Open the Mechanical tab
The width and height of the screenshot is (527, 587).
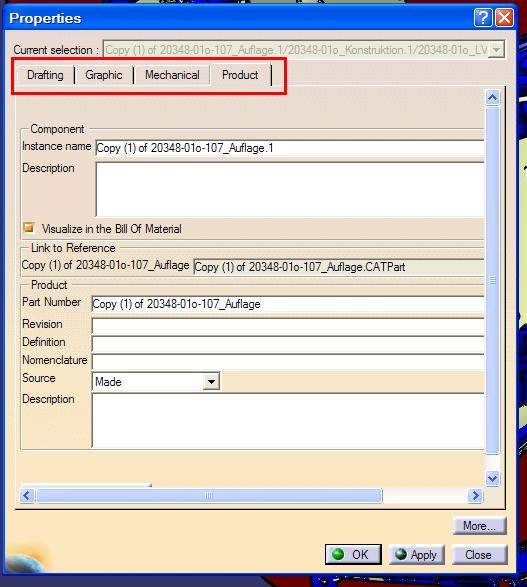pyautogui.click(x=172, y=75)
